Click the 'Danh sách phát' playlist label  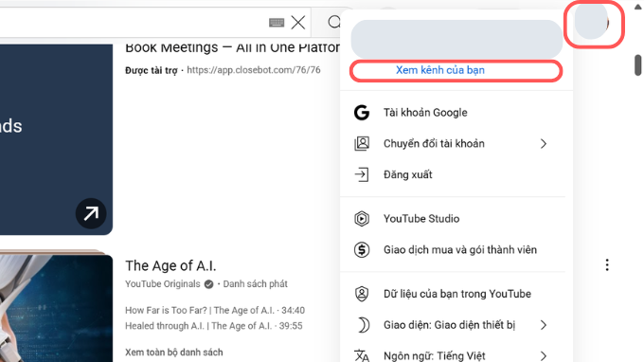pyautogui.click(x=255, y=284)
